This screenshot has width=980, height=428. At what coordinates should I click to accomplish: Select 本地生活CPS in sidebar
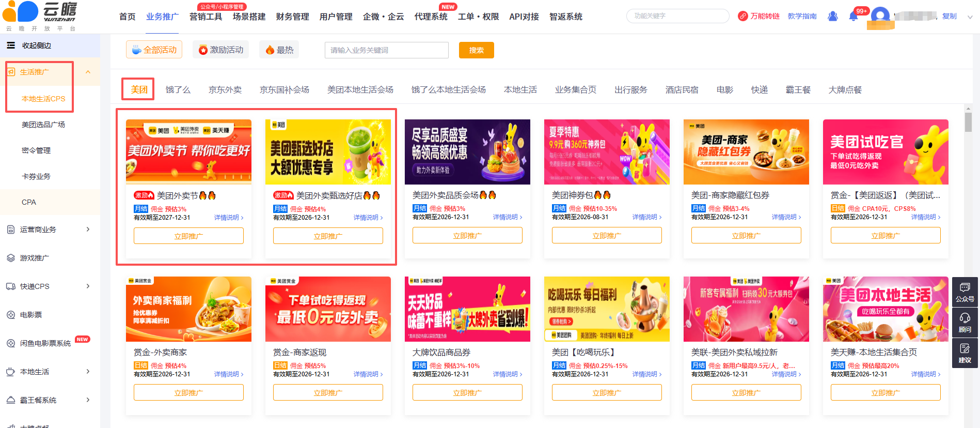[43, 99]
